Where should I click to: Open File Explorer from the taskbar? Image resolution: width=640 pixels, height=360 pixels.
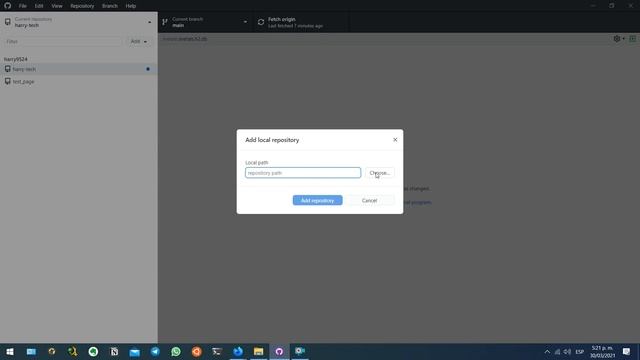pyautogui.click(x=259, y=351)
